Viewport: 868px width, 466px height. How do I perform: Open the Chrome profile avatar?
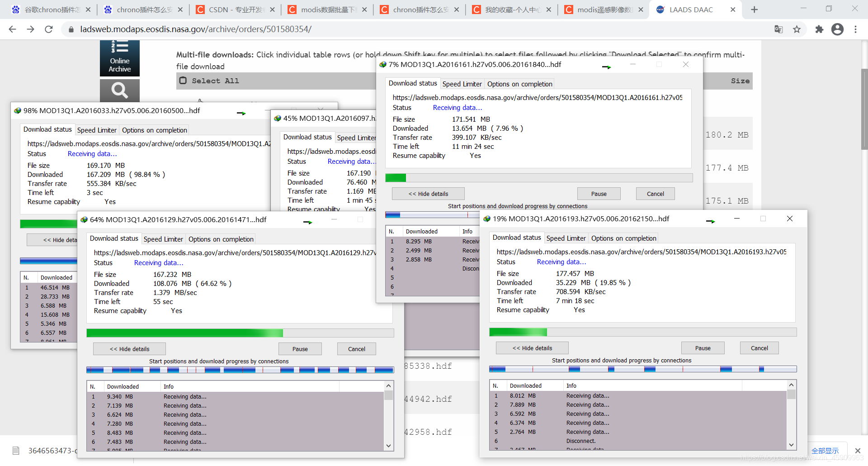point(838,29)
